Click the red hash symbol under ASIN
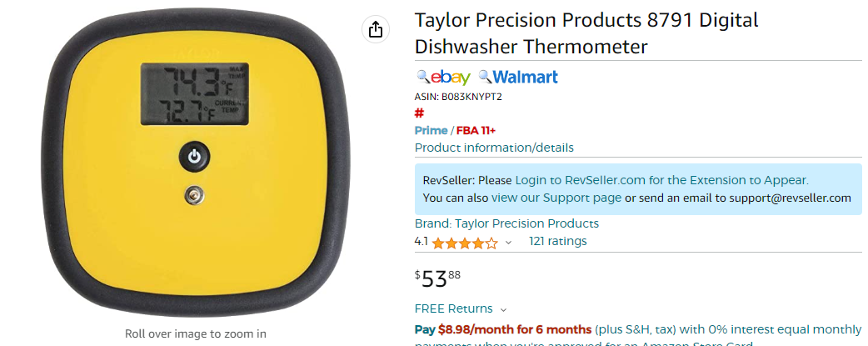The height and width of the screenshot is (346, 868). coord(419,113)
